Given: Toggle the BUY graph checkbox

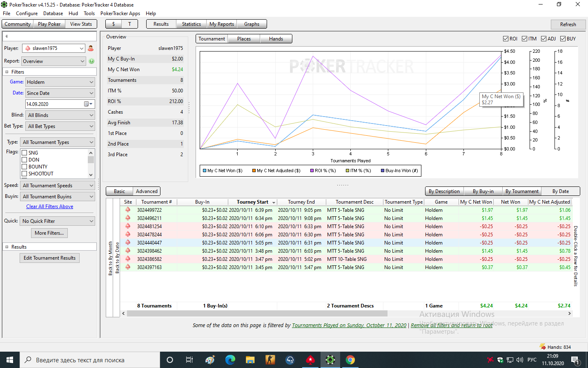Looking at the screenshot, I should [563, 39].
